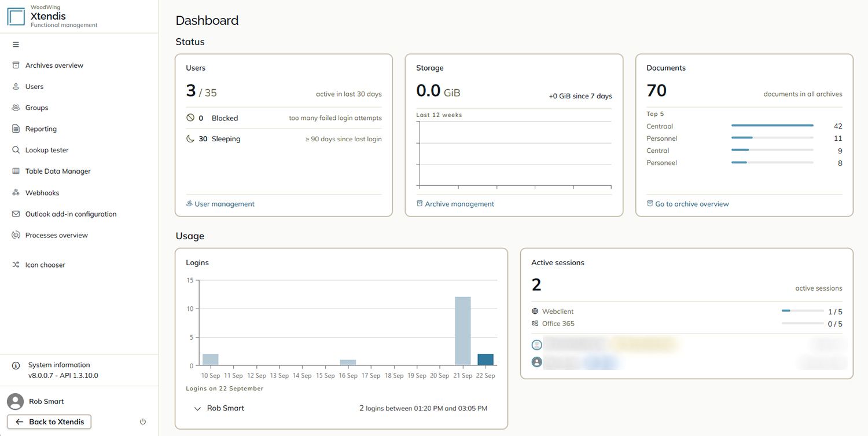
Task: Click the Sleeping users moon icon
Action: 190,139
